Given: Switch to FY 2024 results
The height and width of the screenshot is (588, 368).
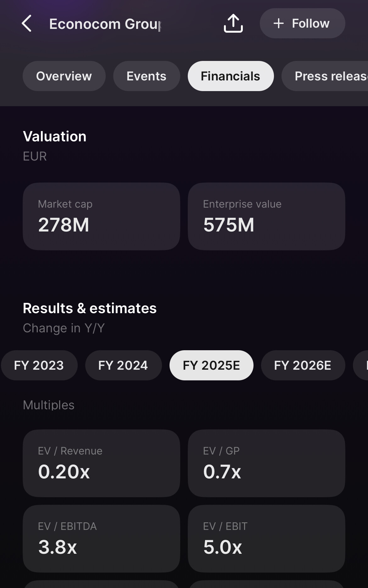Looking at the screenshot, I should (123, 365).
